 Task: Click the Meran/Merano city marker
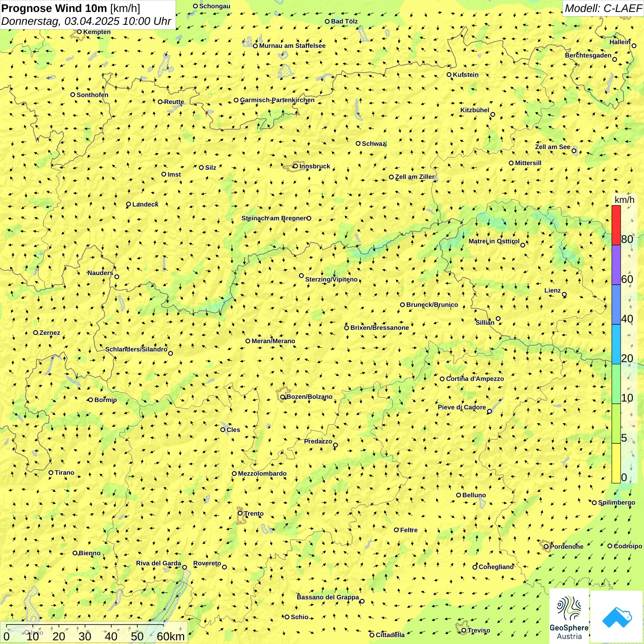(x=247, y=341)
